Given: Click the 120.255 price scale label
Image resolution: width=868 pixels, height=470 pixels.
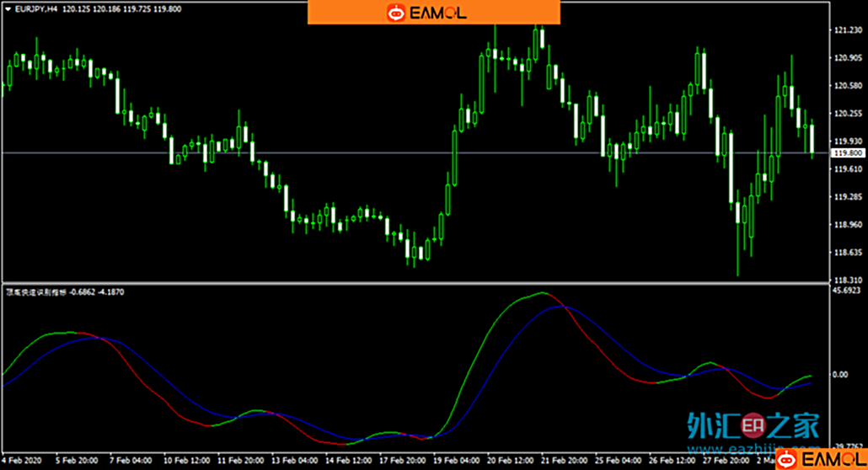Looking at the screenshot, I should tap(847, 114).
